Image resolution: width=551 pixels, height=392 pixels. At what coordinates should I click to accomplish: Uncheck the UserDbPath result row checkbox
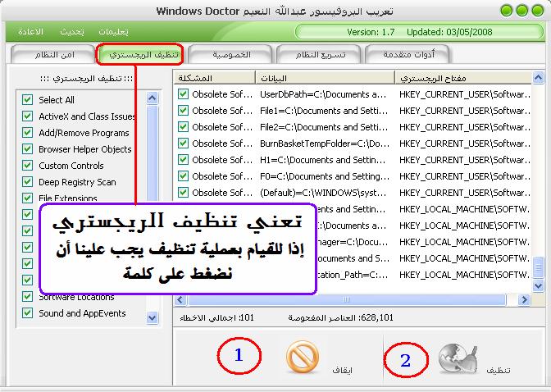coord(183,94)
